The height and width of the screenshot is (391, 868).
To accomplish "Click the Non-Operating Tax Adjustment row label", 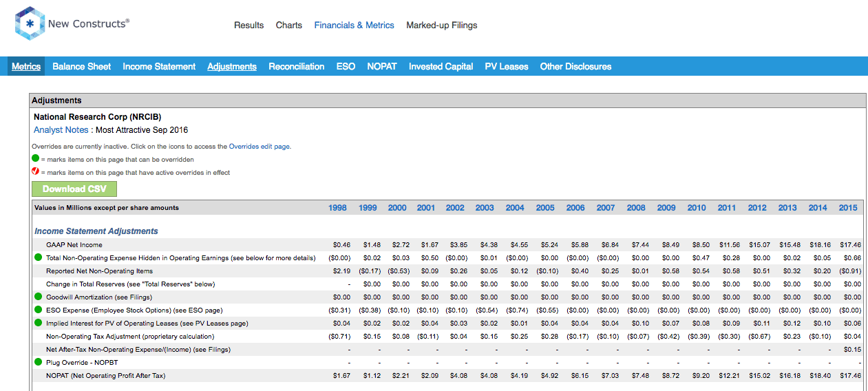I will pos(130,337).
